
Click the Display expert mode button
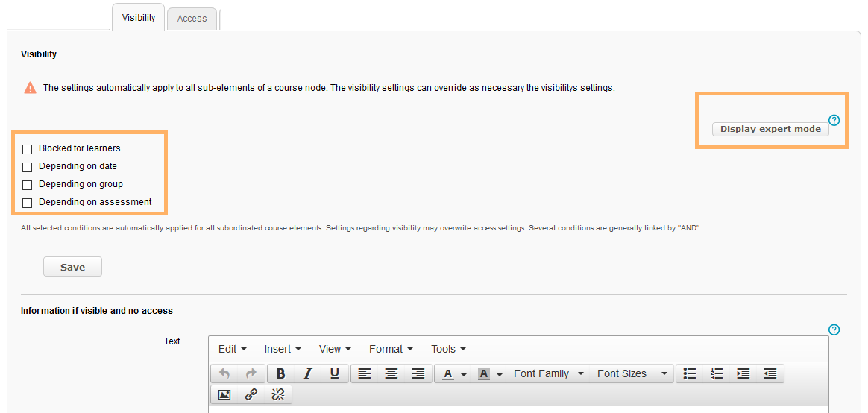coord(770,129)
